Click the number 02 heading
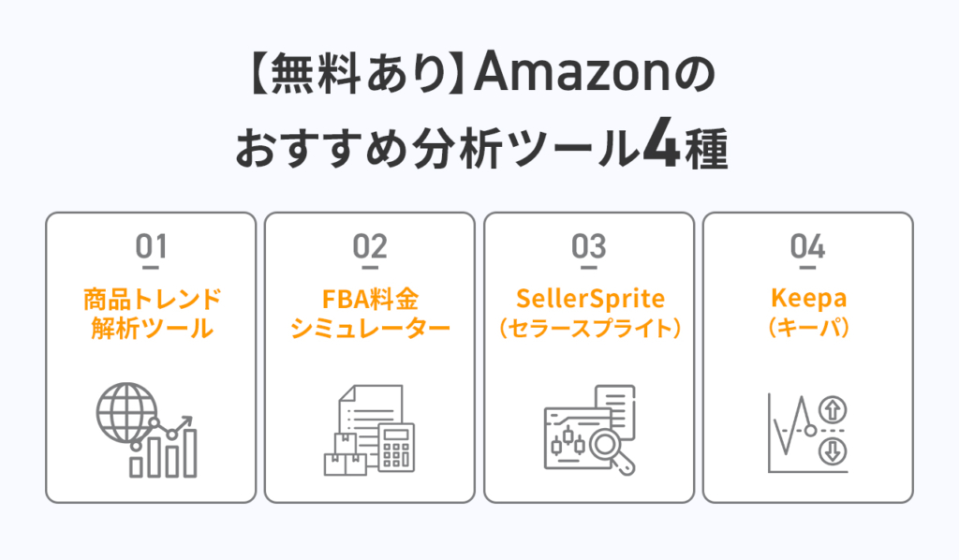The image size is (959, 560). [x=370, y=247]
